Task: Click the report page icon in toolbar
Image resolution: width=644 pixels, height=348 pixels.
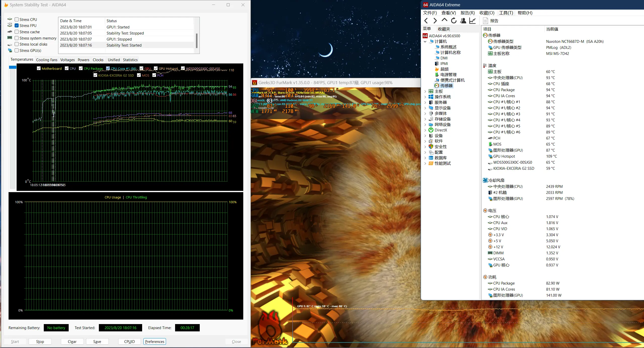Action: [x=486, y=21]
